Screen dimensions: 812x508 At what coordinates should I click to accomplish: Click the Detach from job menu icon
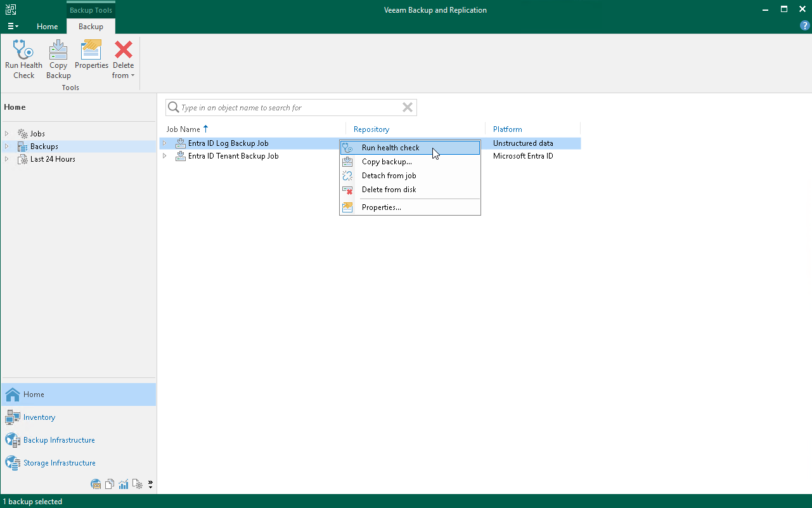[x=347, y=176]
